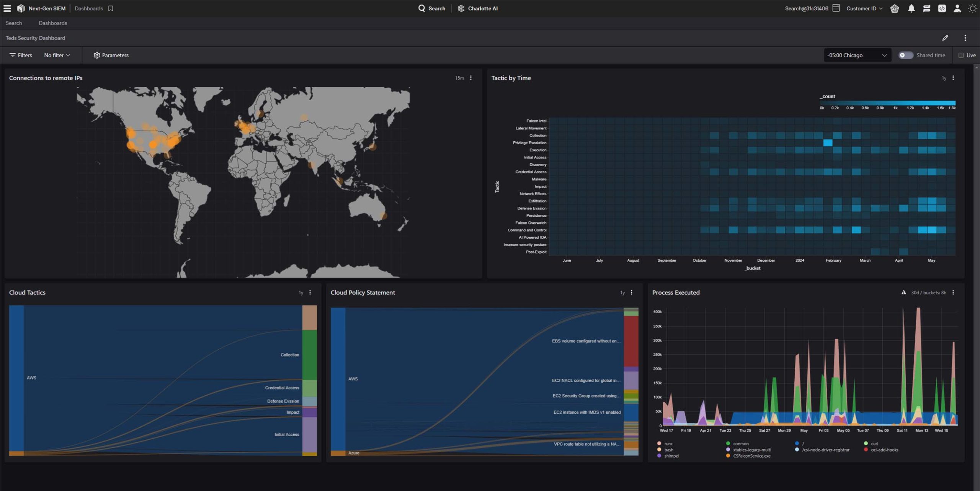This screenshot has height=491, width=980.
Task: Click the Initial Access Sankey label
Action: coord(287,434)
